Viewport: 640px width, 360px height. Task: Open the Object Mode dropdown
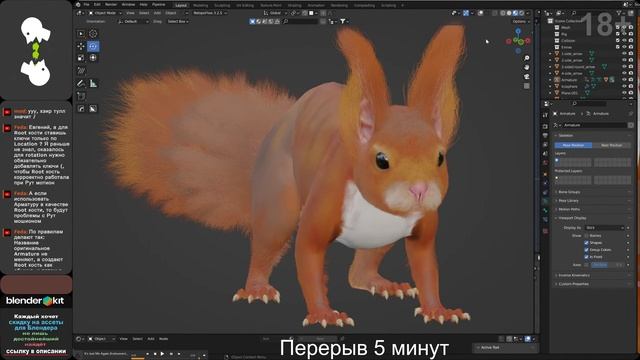tap(105, 13)
